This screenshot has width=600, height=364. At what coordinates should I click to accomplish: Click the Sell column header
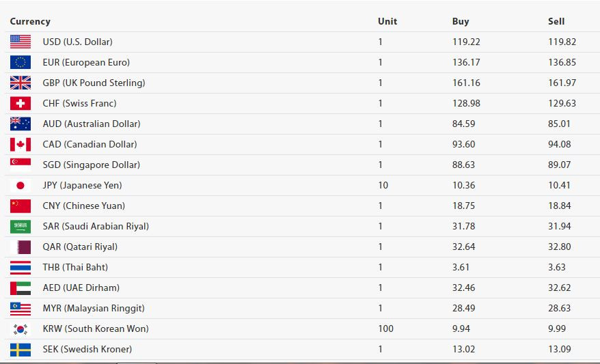pos(556,21)
